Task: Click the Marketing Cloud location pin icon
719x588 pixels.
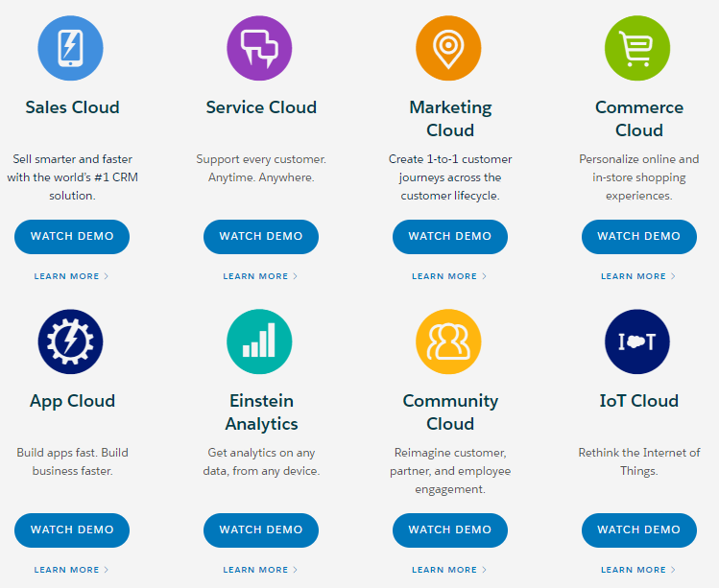Action: point(449,48)
